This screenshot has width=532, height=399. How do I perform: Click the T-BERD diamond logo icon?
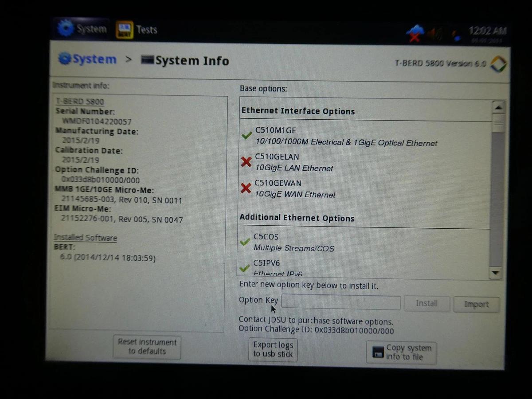pyautogui.click(x=498, y=64)
